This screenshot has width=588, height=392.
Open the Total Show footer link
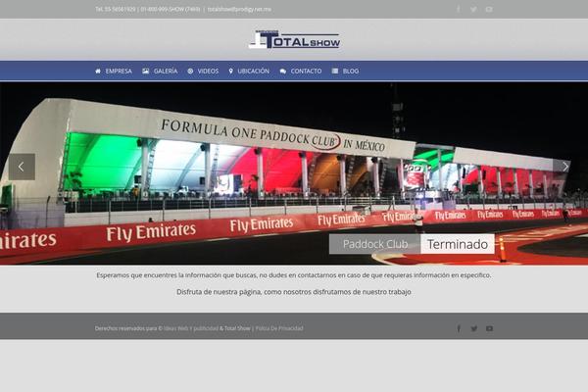pyautogui.click(x=237, y=328)
